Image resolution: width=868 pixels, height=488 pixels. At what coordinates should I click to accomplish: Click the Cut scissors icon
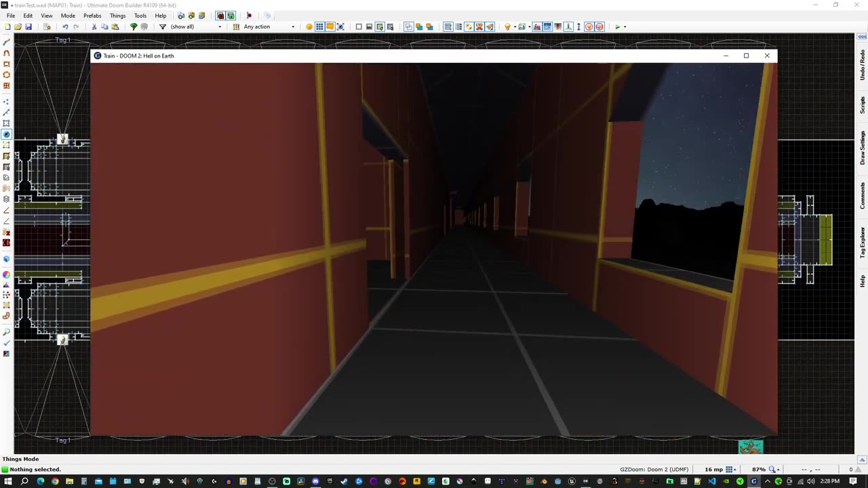(x=94, y=26)
